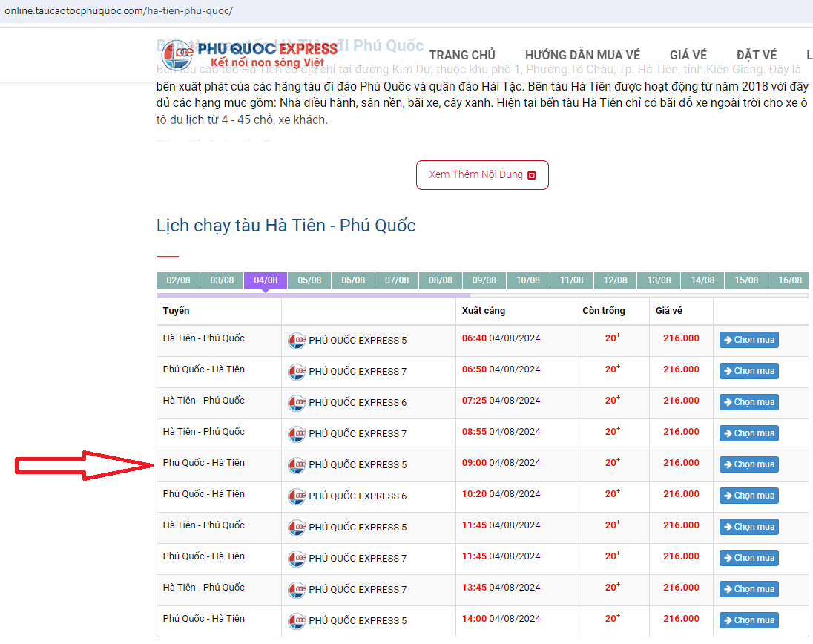This screenshot has height=644, width=813.
Task: Click ship logo icon in 11:45 Express 5 row
Action: coord(297,528)
